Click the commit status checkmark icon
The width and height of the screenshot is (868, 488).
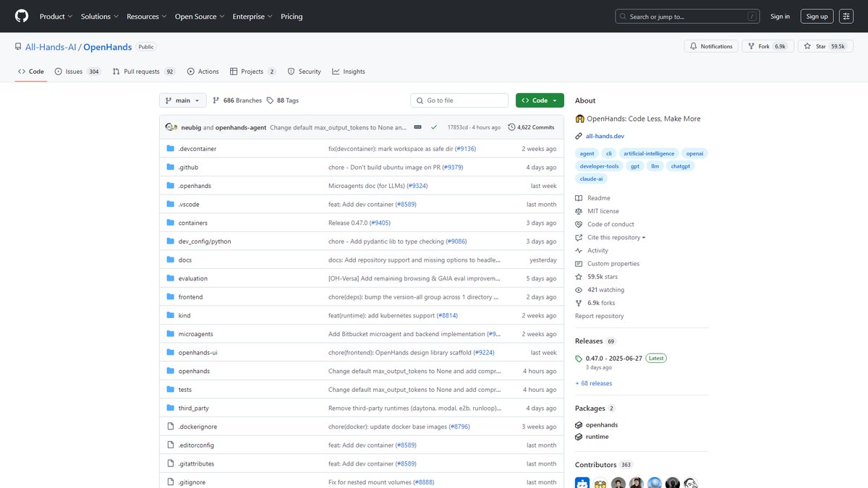coord(434,127)
